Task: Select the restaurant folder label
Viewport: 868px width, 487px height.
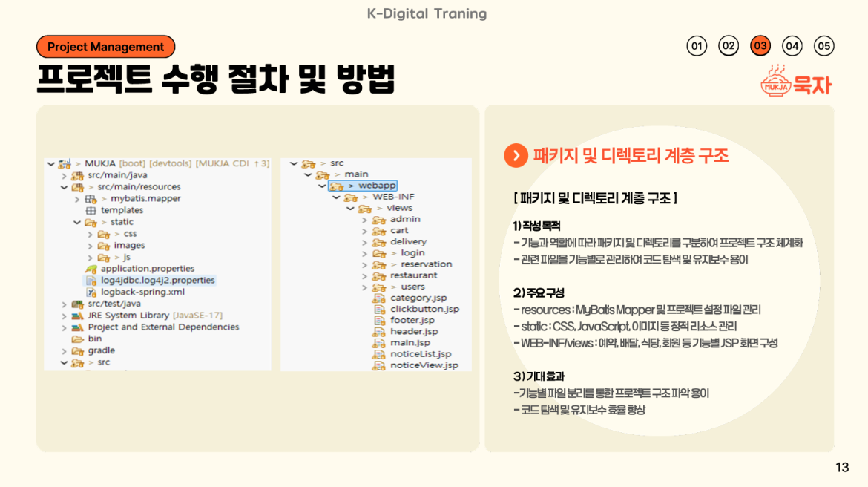Action: (x=413, y=275)
